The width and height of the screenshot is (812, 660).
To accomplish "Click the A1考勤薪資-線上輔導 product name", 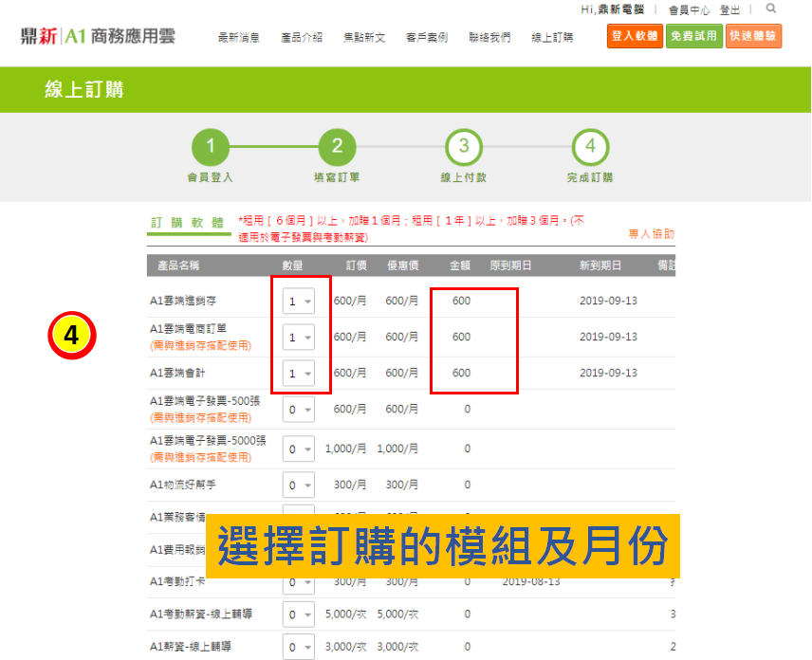I will [x=201, y=614].
